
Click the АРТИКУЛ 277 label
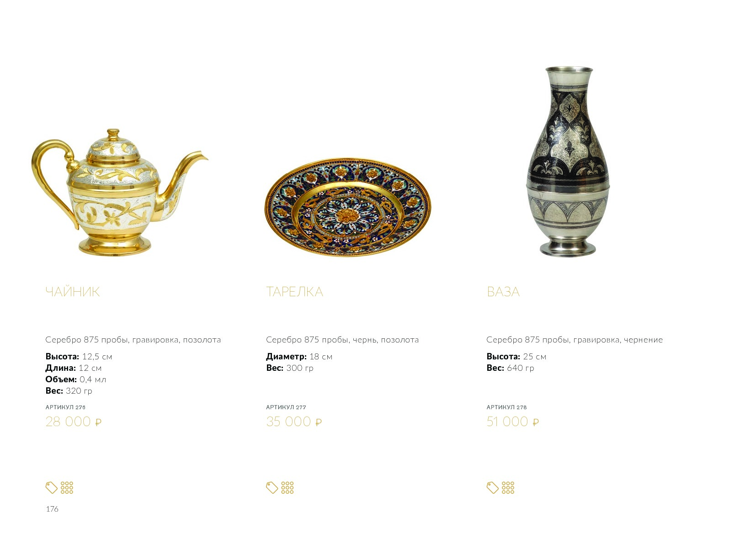click(x=286, y=407)
